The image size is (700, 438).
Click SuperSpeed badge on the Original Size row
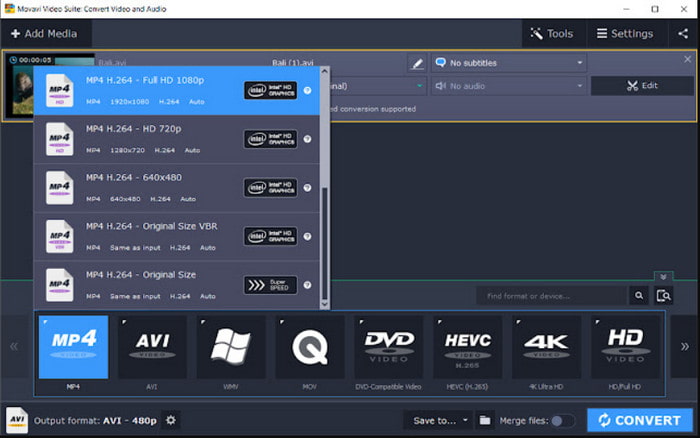[x=271, y=285]
